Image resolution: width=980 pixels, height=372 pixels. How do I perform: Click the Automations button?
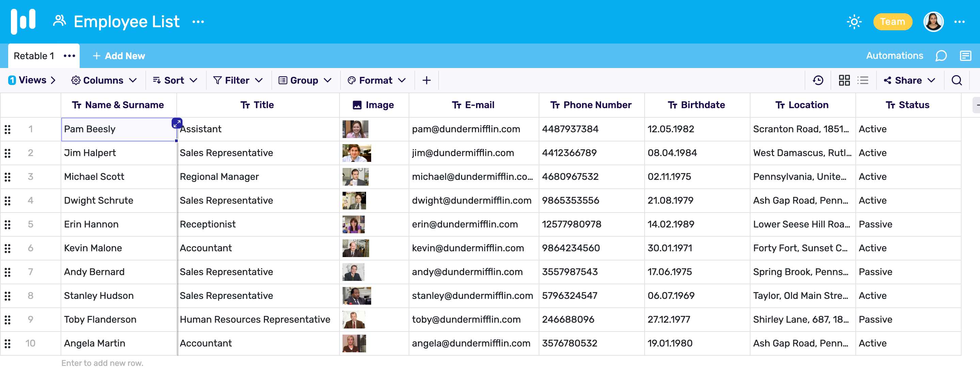tap(895, 56)
